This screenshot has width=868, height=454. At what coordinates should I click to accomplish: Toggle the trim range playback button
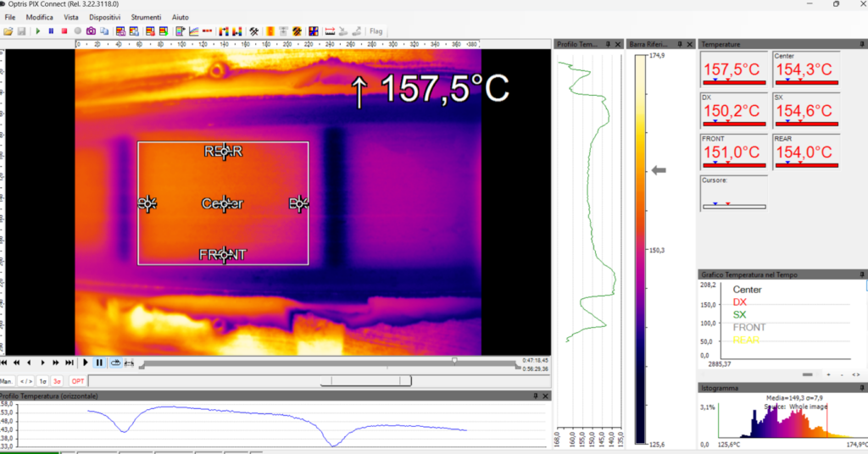tap(129, 363)
